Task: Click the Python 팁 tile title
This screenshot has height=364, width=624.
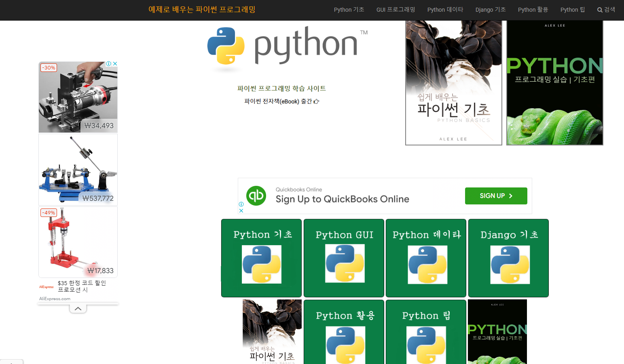Action: tap(426, 316)
